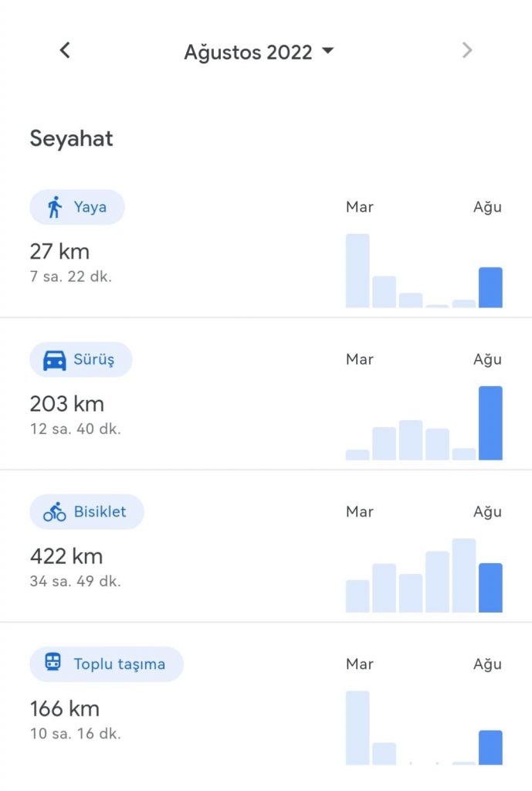The height and width of the screenshot is (791, 532).
Task: Click the 27 km walking distance
Action: pyautogui.click(x=59, y=252)
